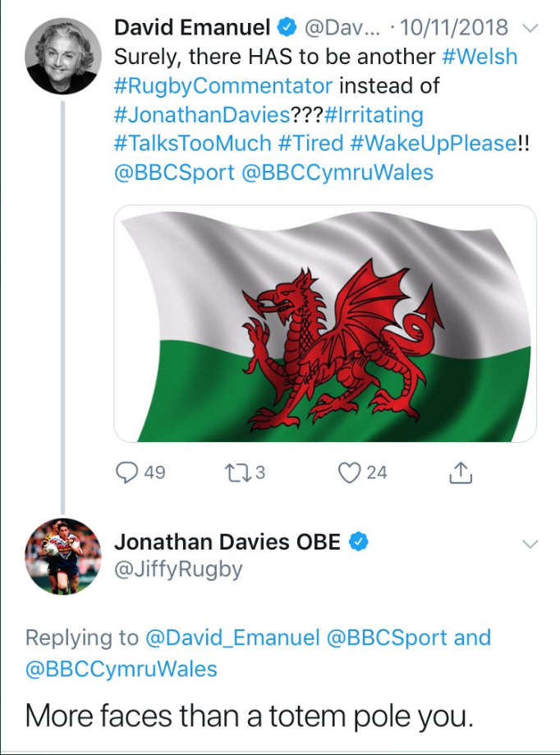This screenshot has height=755, width=560.
Task: Click the @JiffyRugby handle
Action: (x=178, y=569)
